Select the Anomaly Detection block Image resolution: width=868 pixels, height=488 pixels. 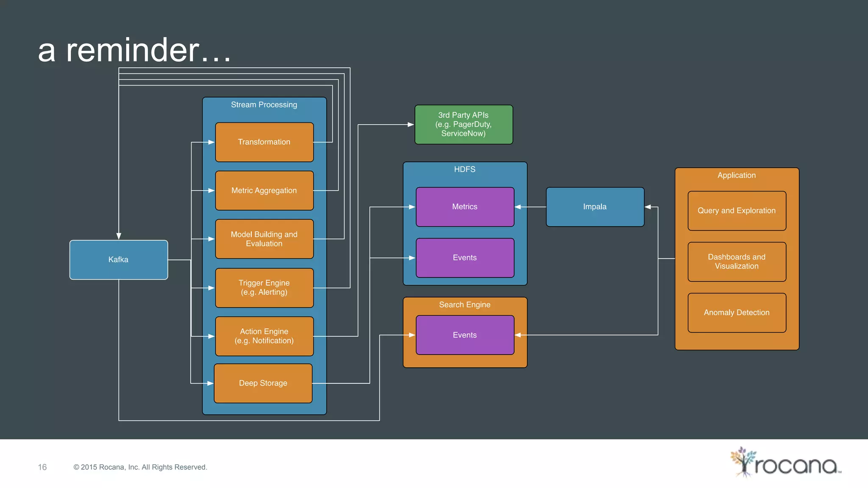point(737,313)
